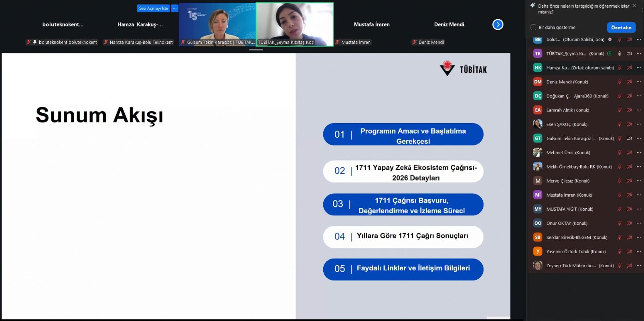Click video-off icon for Eamrah Ahtık (Konuk)

(629, 110)
